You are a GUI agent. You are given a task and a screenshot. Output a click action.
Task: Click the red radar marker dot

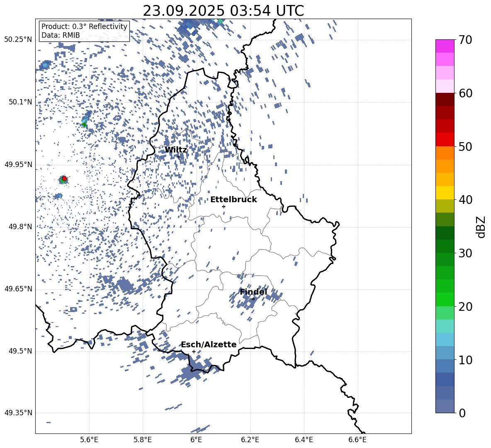64,179
